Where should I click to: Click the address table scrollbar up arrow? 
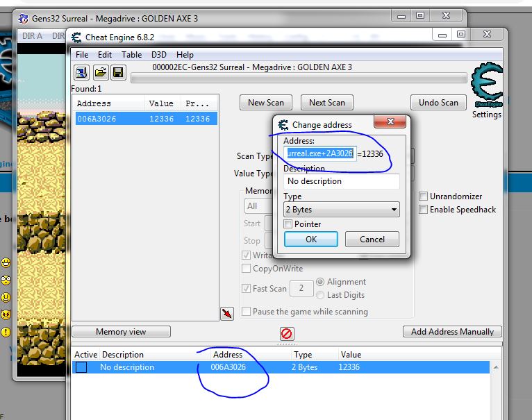click(x=496, y=367)
